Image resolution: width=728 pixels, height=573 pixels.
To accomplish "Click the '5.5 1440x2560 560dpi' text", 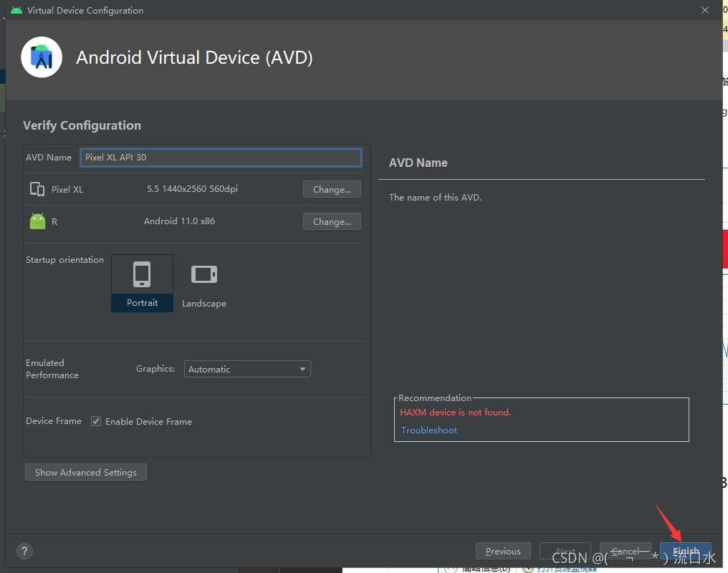I will coord(192,189).
